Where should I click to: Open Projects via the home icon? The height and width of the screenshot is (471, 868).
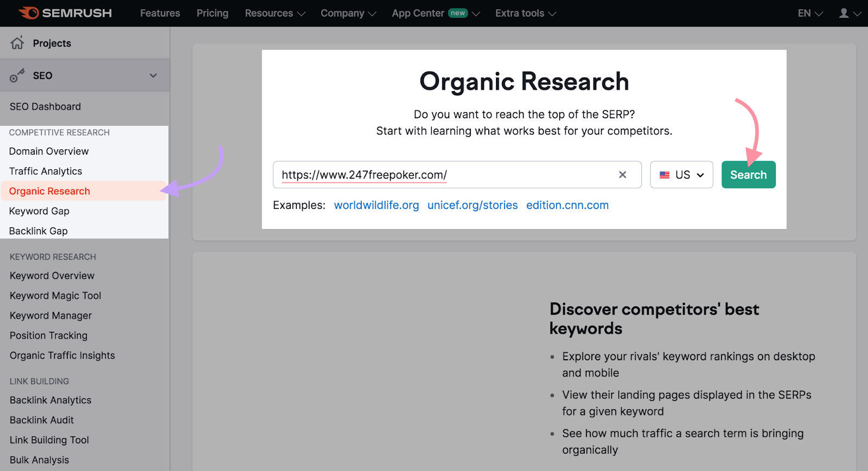tap(17, 43)
